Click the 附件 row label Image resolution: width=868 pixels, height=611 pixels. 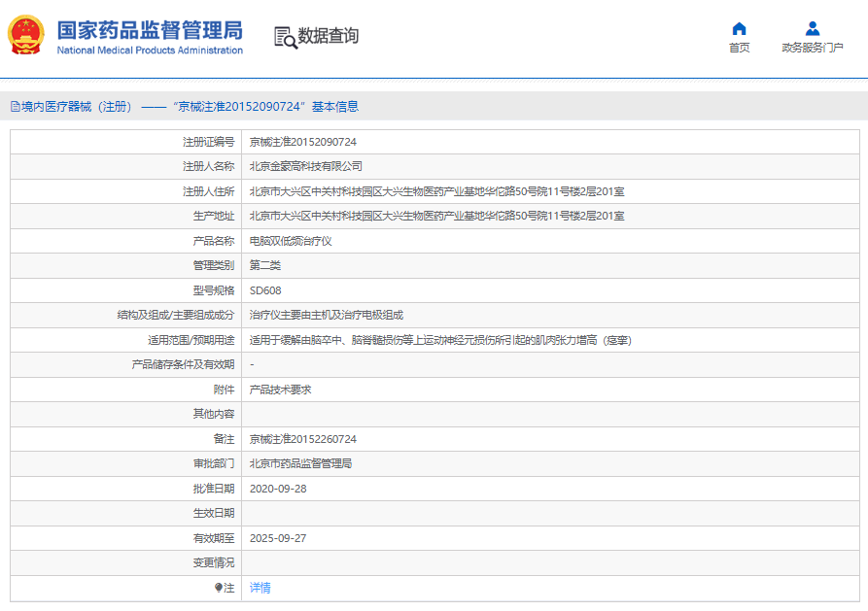[225, 390]
